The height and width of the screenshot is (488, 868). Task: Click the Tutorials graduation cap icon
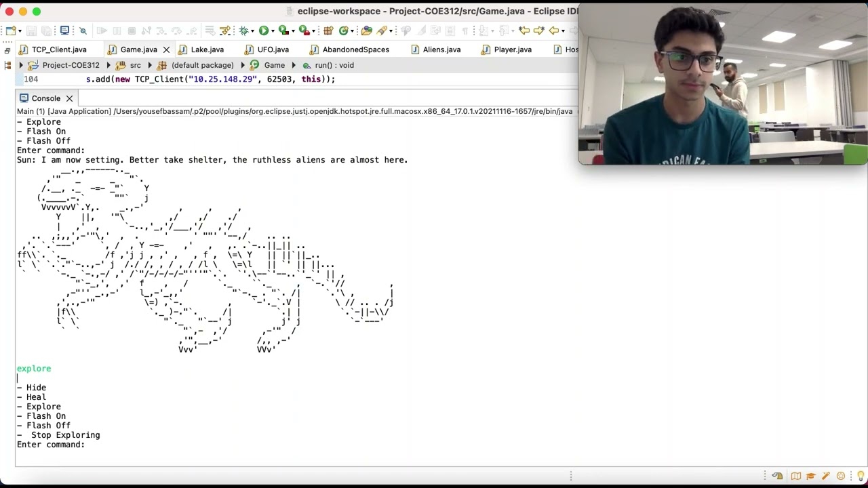click(x=810, y=476)
